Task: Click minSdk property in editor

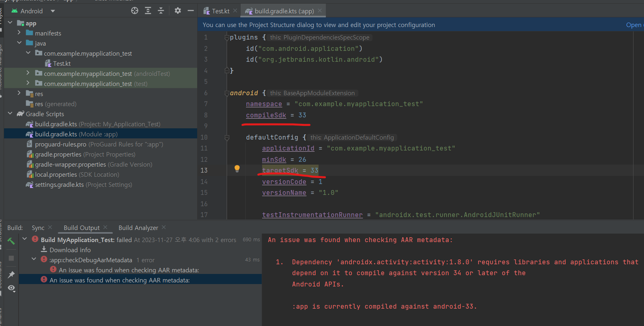Action: (274, 160)
